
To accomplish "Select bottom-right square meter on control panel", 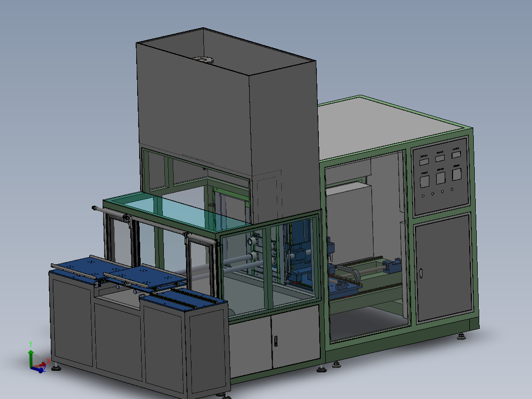I will pyautogui.click(x=456, y=174).
